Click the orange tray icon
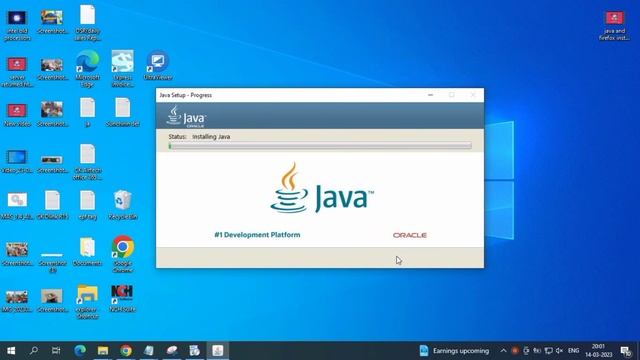Screen dimensions: 640x360 tap(515, 351)
